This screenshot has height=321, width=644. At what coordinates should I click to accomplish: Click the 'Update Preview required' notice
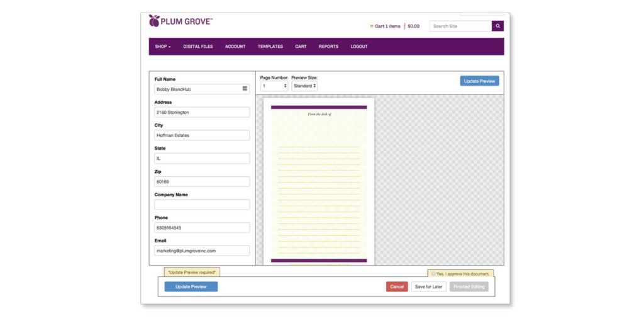[x=192, y=272]
